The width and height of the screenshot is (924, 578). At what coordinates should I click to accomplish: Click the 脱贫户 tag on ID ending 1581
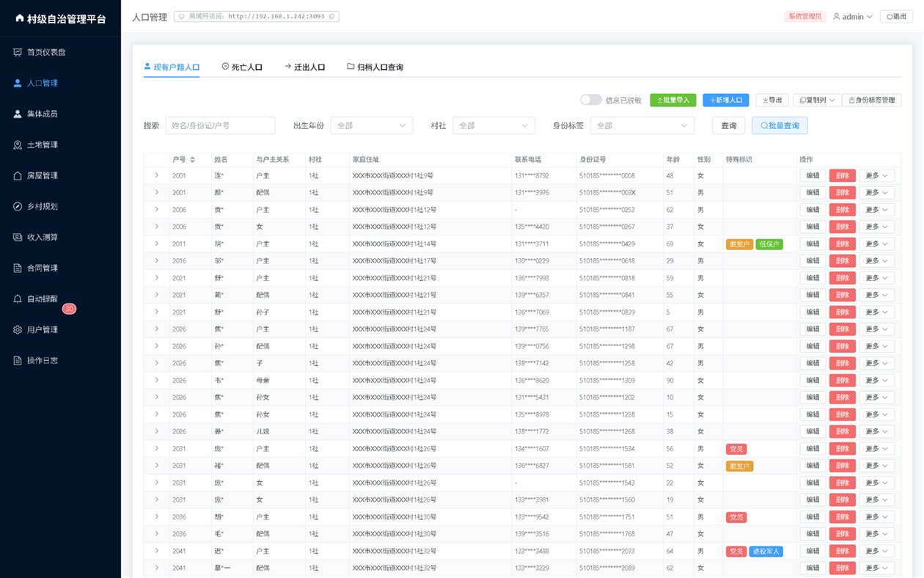(739, 466)
